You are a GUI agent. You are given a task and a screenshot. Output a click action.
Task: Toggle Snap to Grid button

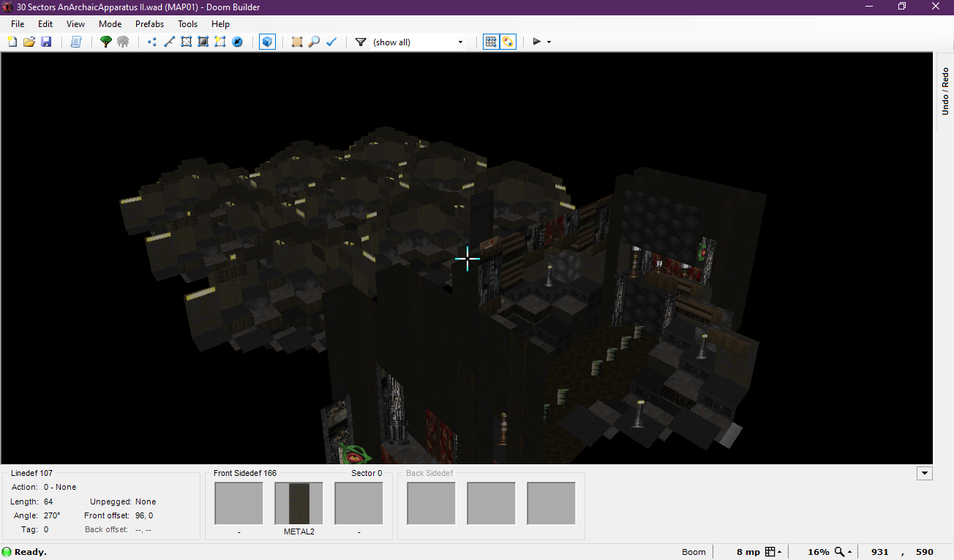pyautogui.click(x=492, y=42)
